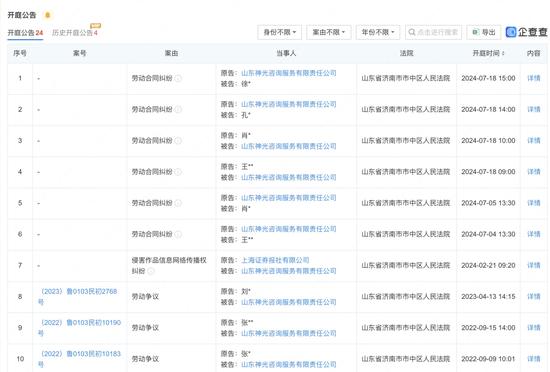The width and height of the screenshot is (550, 372).
Task: Click the sort icon on 开庭时间 header
Action: coord(503,53)
